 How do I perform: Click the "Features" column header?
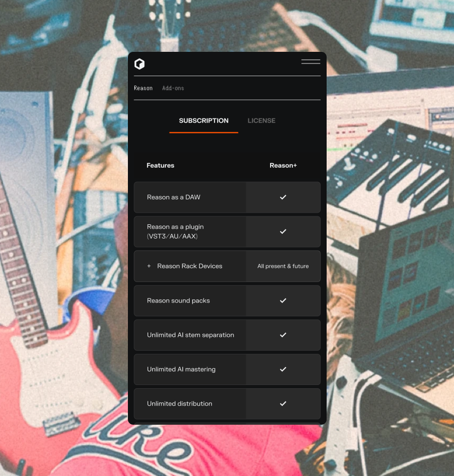point(161,166)
